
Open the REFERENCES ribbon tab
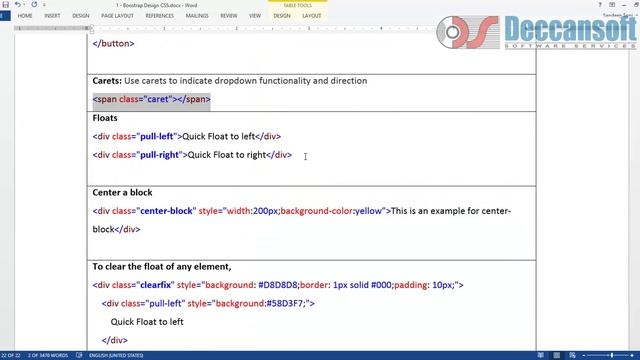pyautogui.click(x=160, y=16)
